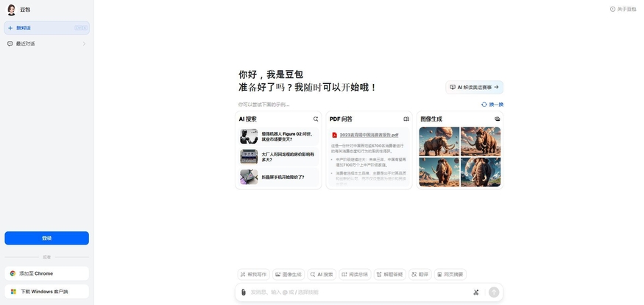
Task: Click the 下载 Windows 客户端 button
Action: coord(47,292)
